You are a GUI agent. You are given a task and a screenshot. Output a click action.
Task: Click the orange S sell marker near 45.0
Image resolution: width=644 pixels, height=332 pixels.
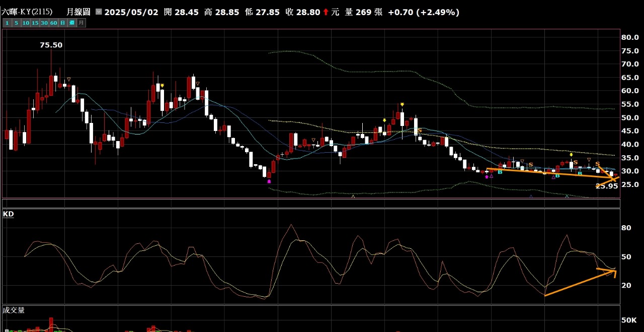(x=420, y=130)
